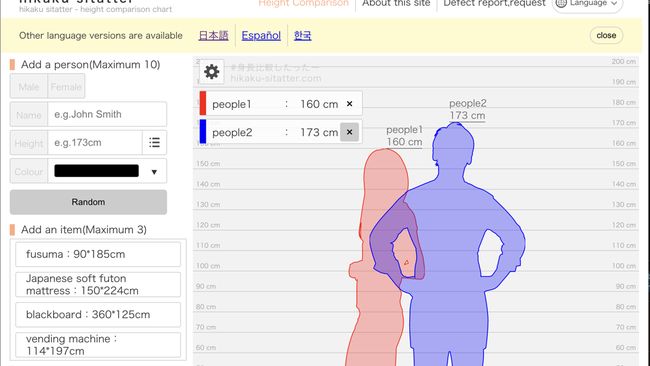
Task: Click the Random button
Action: [x=88, y=202]
